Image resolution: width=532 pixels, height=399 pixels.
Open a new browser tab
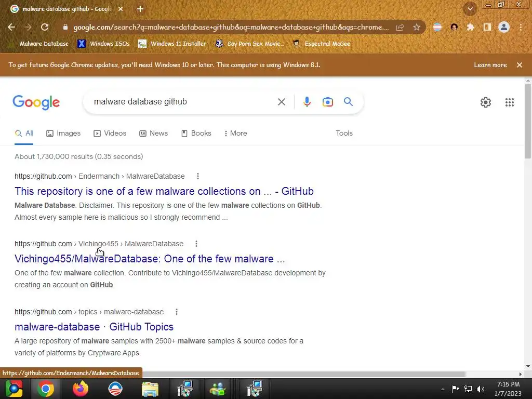140,9
